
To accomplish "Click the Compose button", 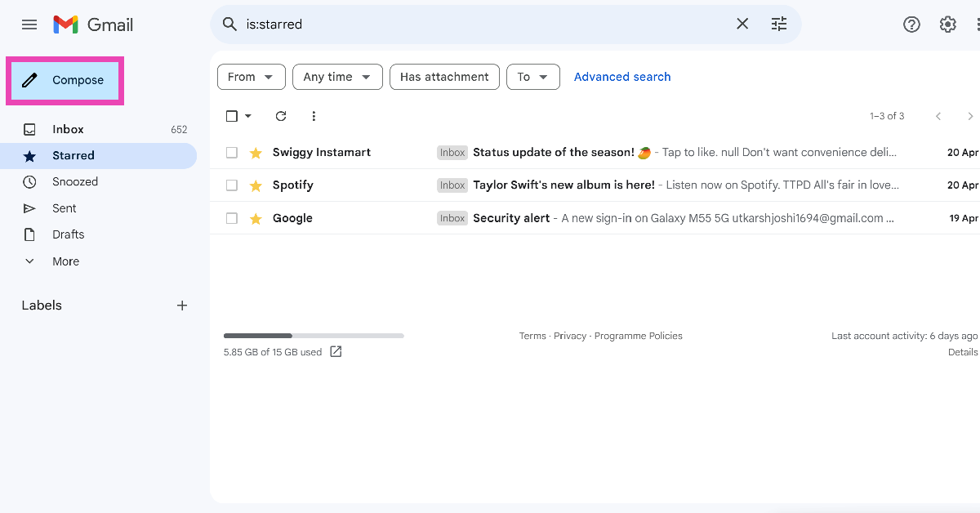I will pos(65,80).
